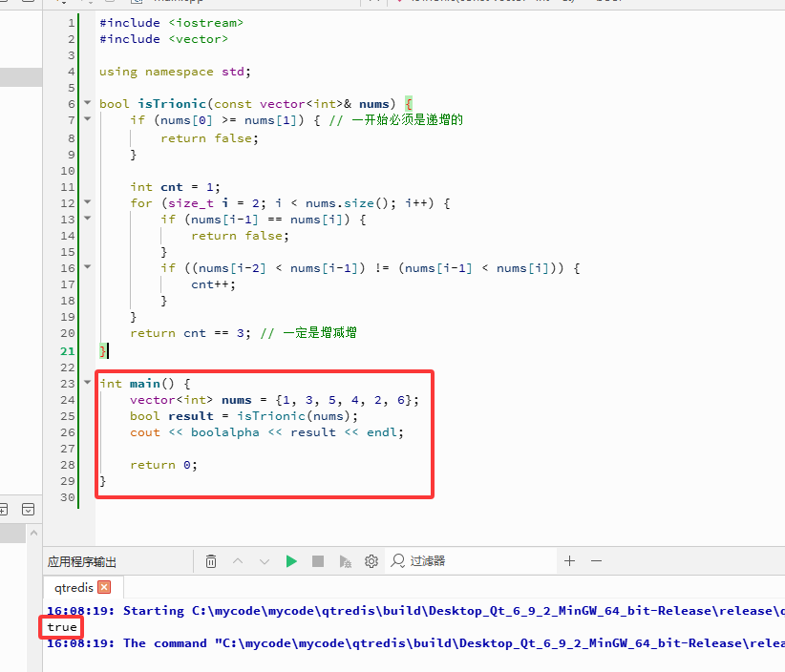
Task: Click "#include <vector>" on line 2
Action: (163, 39)
